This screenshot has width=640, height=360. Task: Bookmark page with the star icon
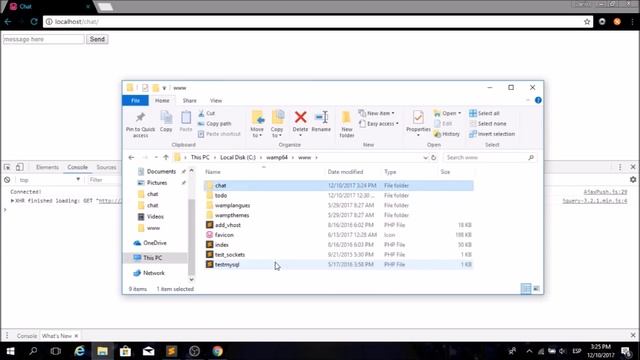[587, 22]
